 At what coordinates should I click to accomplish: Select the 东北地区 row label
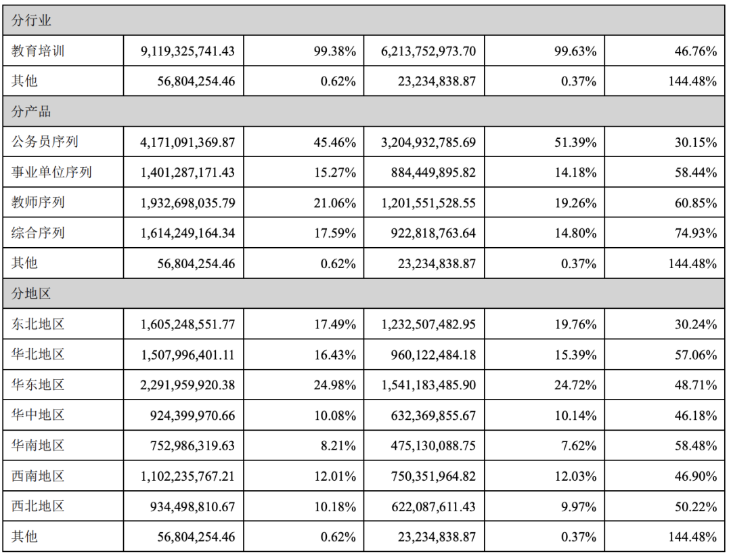coord(39,324)
